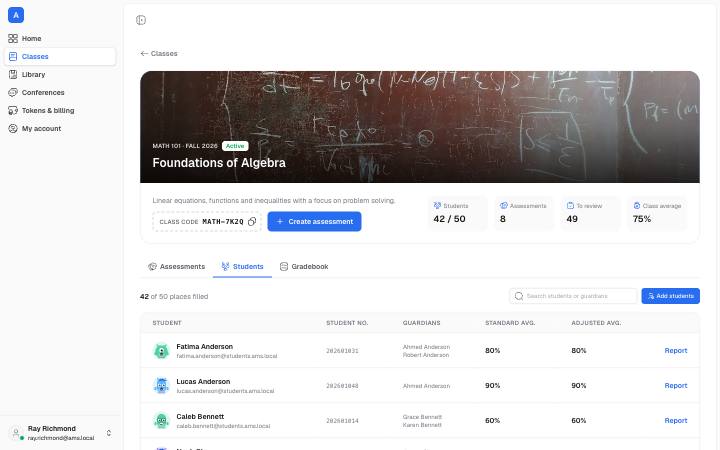Click guardian Robert Anderson

(426, 355)
